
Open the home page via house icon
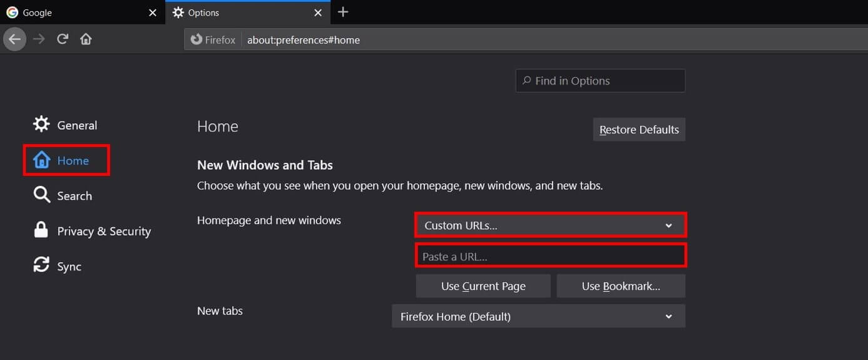pyautogui.click(x=86, y=39)
